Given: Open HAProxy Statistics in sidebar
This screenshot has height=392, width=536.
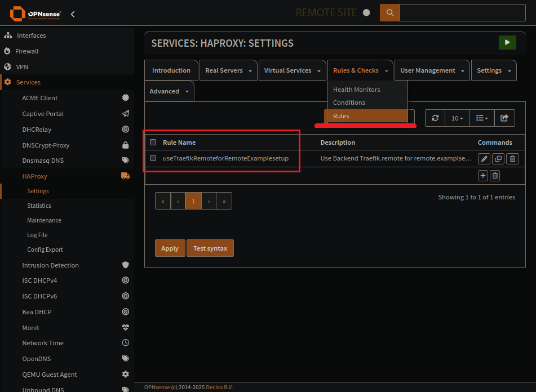Looking at the screenshot, I should pos(39,206).
